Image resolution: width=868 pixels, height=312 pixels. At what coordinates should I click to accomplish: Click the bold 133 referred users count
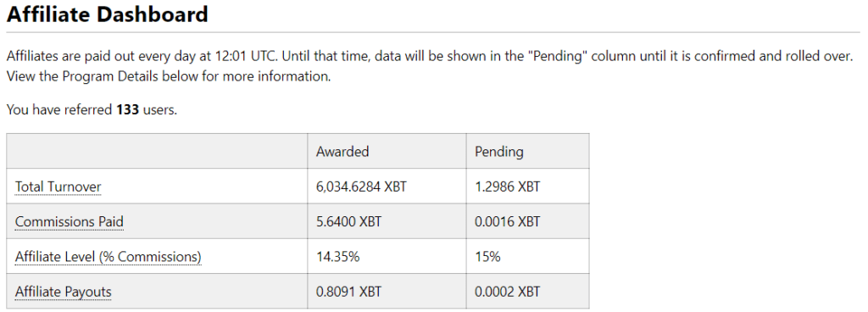point(128,109)
